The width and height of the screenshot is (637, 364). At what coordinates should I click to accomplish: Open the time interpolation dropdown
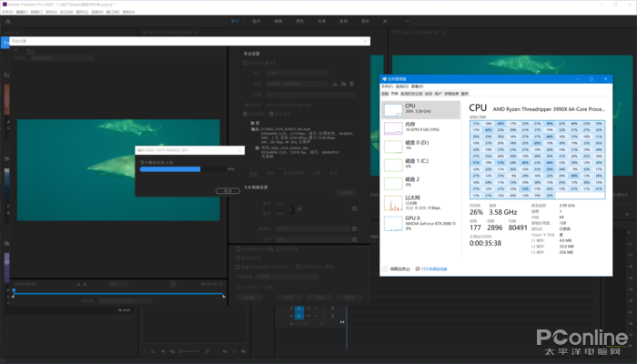pos(288,277)
